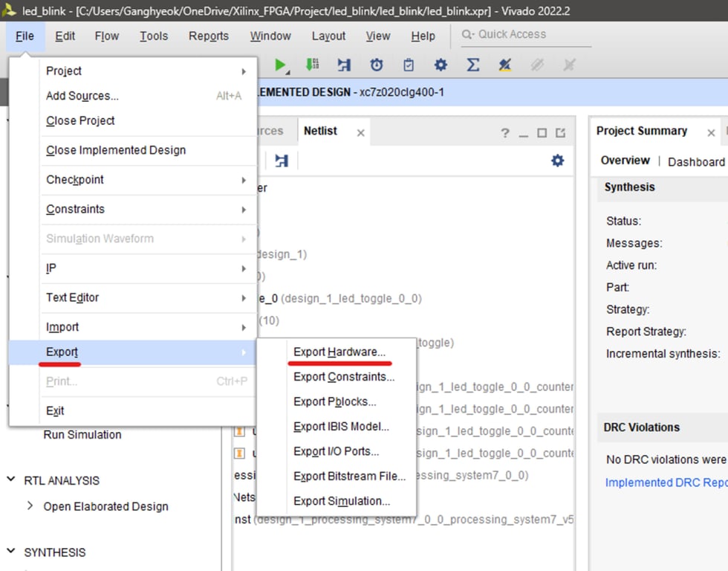The width and height of the screenshot is (728, 571).
Task: Open Netlist panel settings gear
Action: [557, 161]
